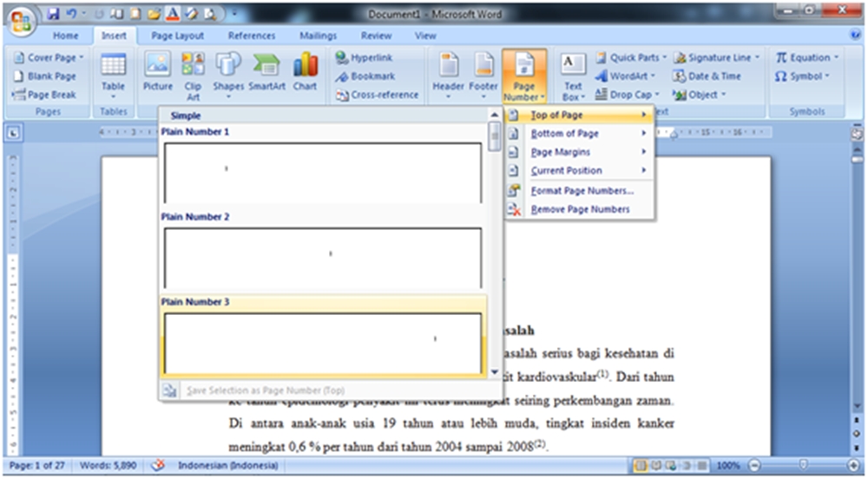
Task: Insert a Blank Page
Action: click(44, 76)
